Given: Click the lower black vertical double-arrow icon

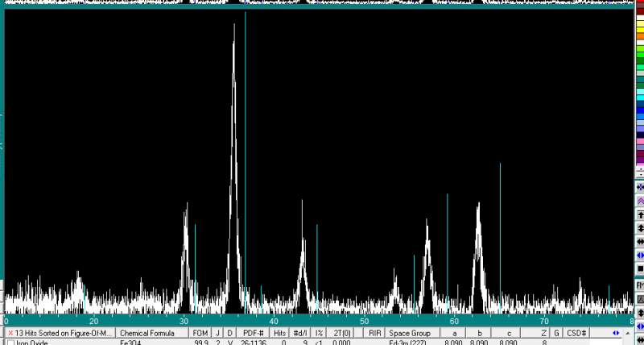Looking at the screenshot, I should (x=640, y=313).
